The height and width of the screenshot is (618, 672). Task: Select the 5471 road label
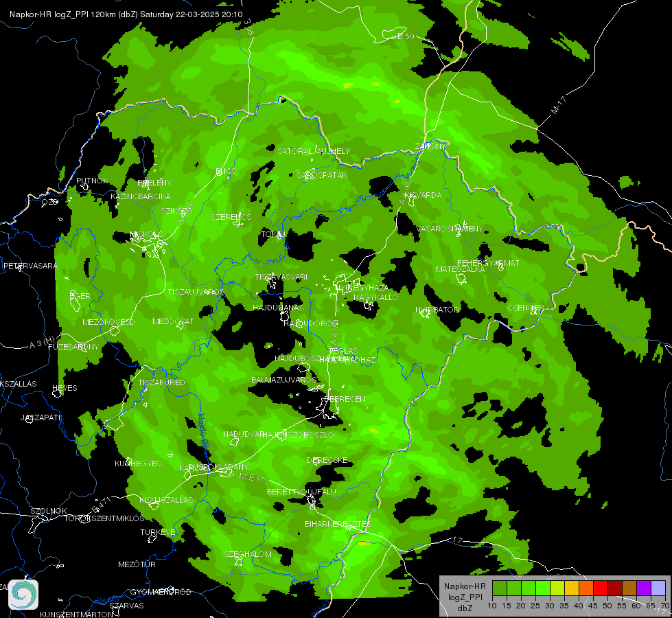pyautogui.click(x=102, y=505)
